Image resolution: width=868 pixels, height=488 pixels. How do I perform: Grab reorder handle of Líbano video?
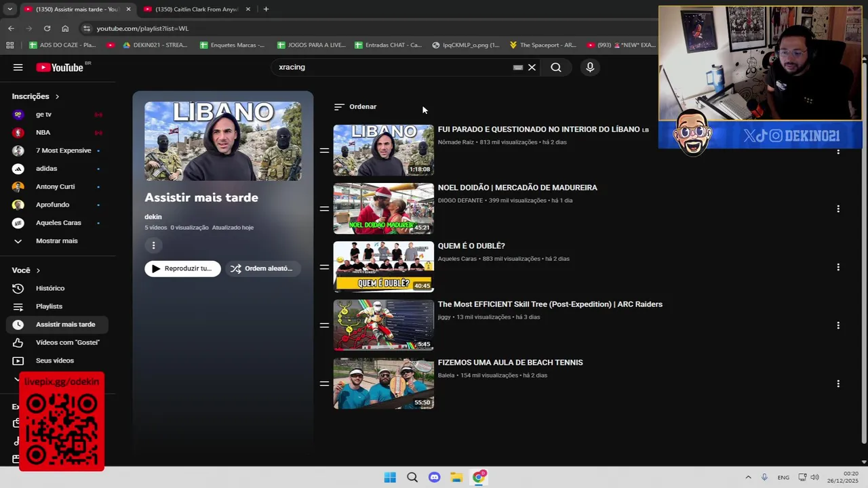(324, 150)
